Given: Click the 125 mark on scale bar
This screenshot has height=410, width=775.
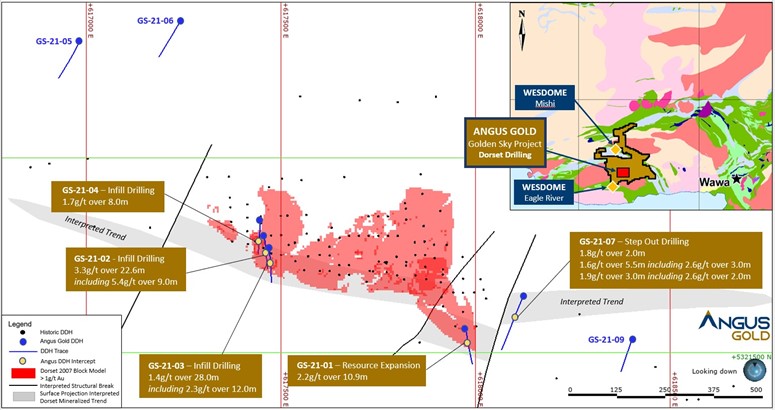Looking at the screenshot, I should (616, 390).
